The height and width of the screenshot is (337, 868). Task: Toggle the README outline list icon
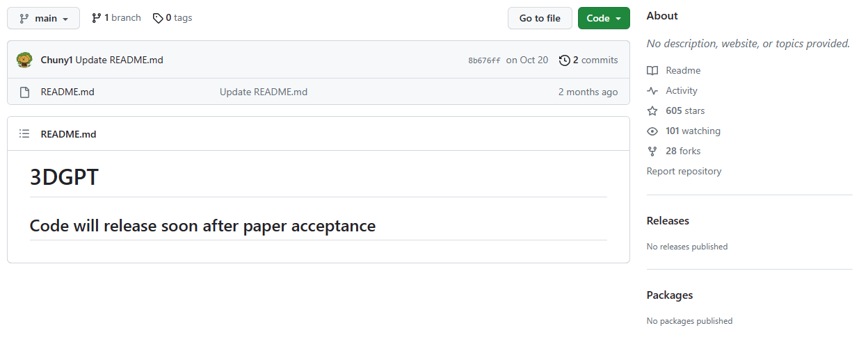24,134
